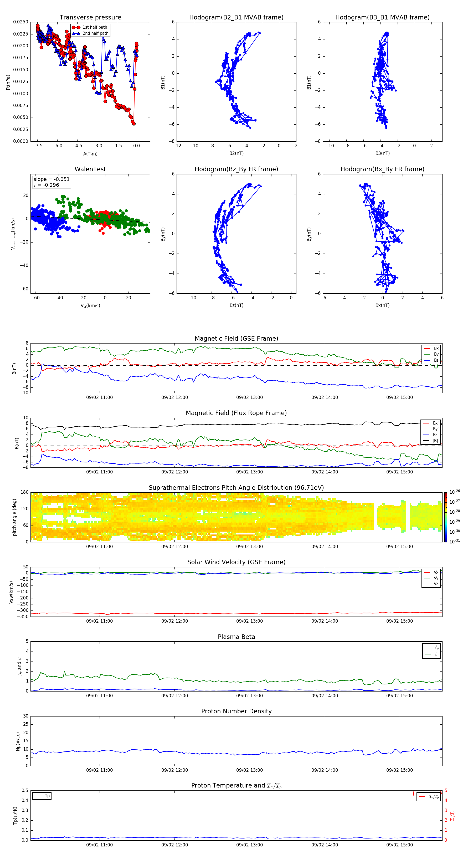Click the red Te/Tp right-side axis label
Image resolution: width=473 pixels, height=868 pixels.
pos(452,815)
